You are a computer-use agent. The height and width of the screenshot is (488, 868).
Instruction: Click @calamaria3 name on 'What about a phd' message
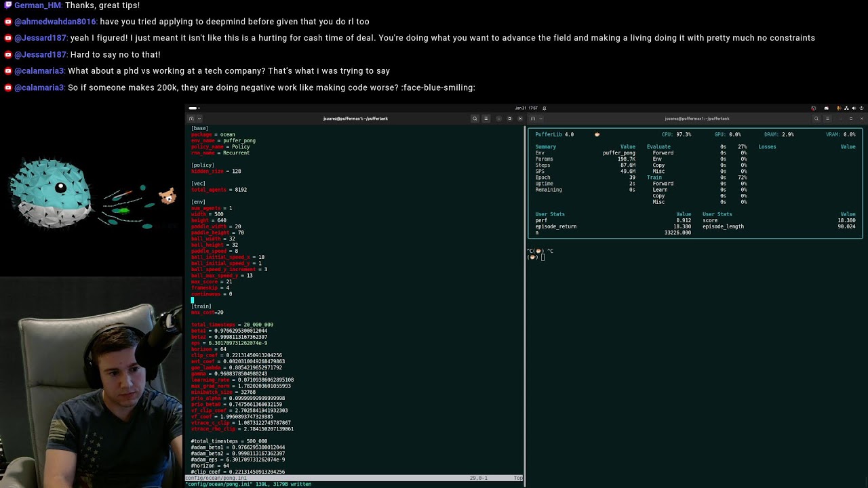(39, 70)
